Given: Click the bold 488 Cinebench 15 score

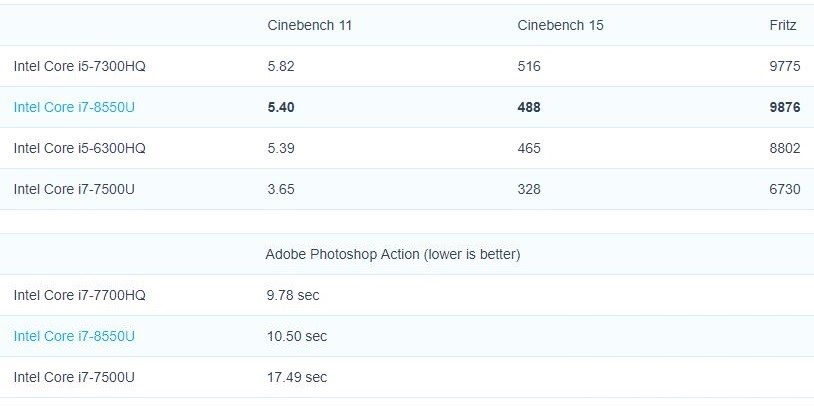Looking at the screenshot, I should tap(530, 107).
